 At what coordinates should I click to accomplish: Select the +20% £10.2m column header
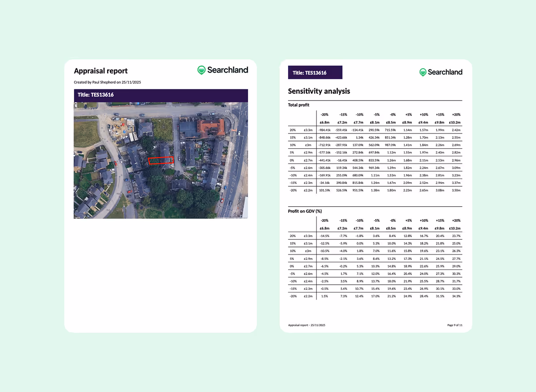click(456, 118)
